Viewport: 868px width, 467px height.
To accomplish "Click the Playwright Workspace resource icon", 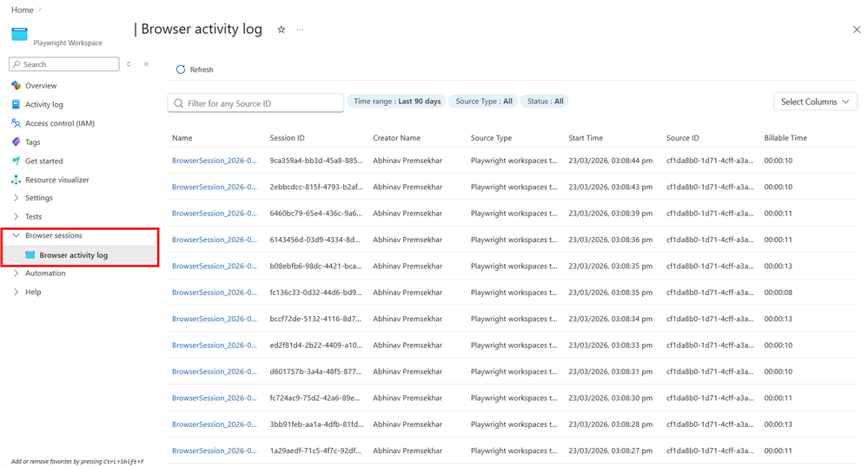I will (x=19, y=35).
